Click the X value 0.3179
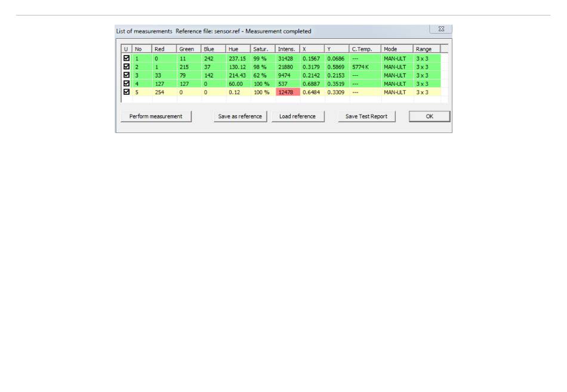This screenshot has width=567, height=392. click(312, 67)
